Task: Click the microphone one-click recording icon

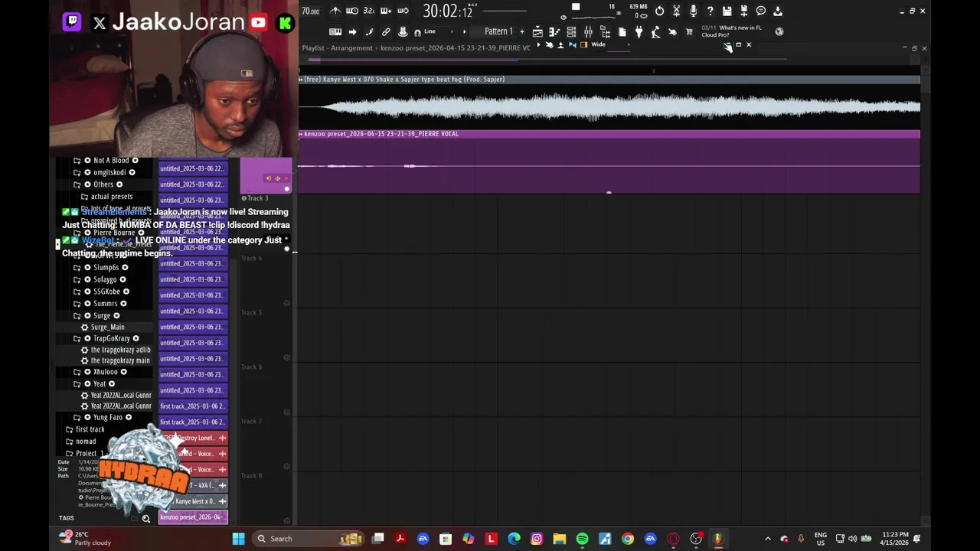Action: pyautogui.click(x=693, y=11)
